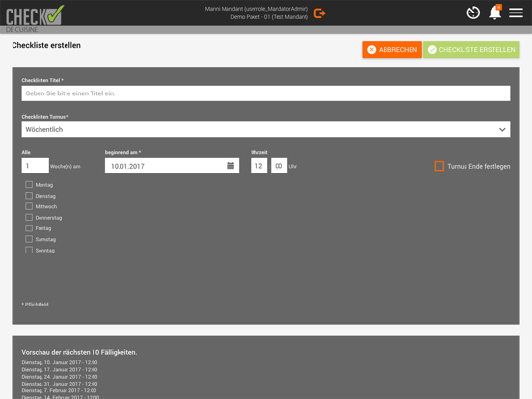Click the text 'Dienstag, 24. Januar 2017 - 12:00'
The height and width of the screenshot is (399, 532).
[x=60, y=377]
